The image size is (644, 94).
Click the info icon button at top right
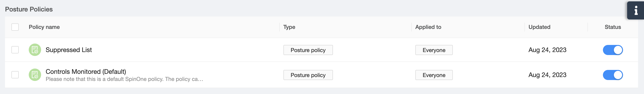[x=636, y=11]
